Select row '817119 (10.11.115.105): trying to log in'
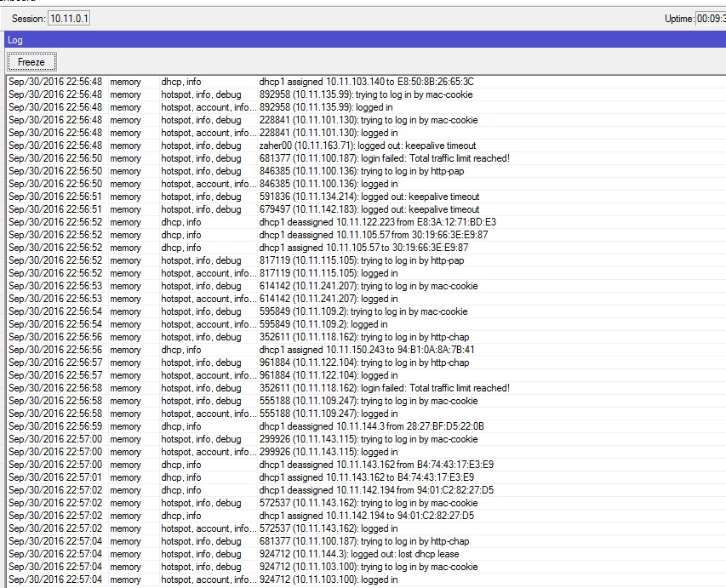Viewport: 726px width, 588px height. click(x=366, y=260)
